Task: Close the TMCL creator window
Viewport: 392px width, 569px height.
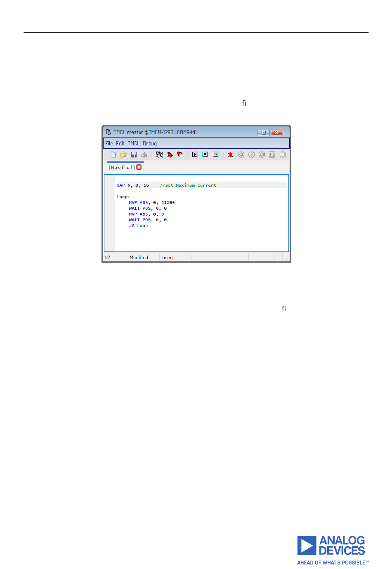Action: [276, 133]
